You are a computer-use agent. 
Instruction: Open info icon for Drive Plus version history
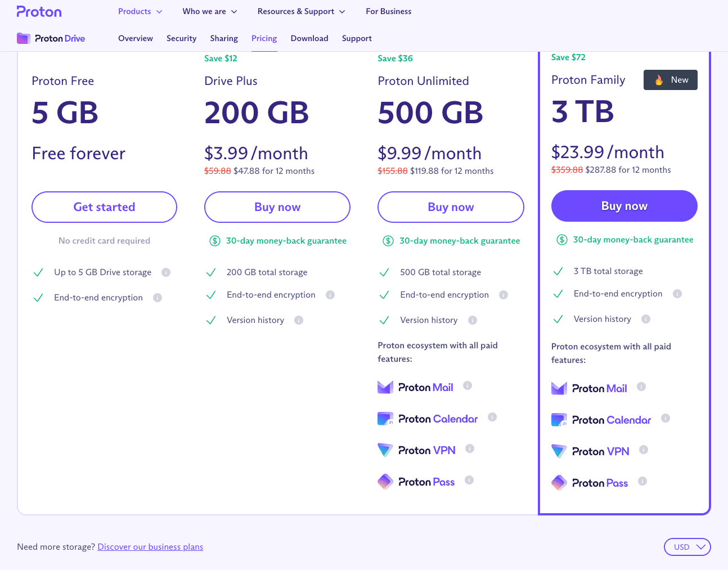[x=299, y=320]
